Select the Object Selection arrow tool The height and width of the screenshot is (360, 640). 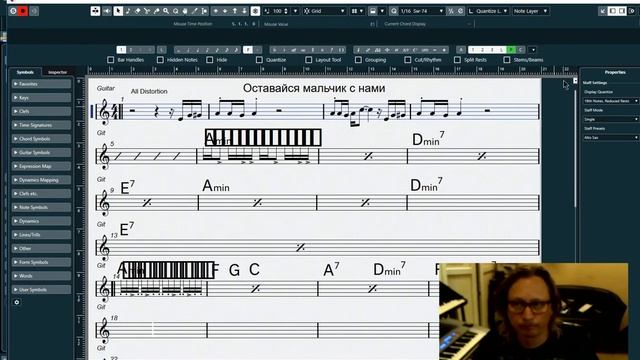coord(118,11)
